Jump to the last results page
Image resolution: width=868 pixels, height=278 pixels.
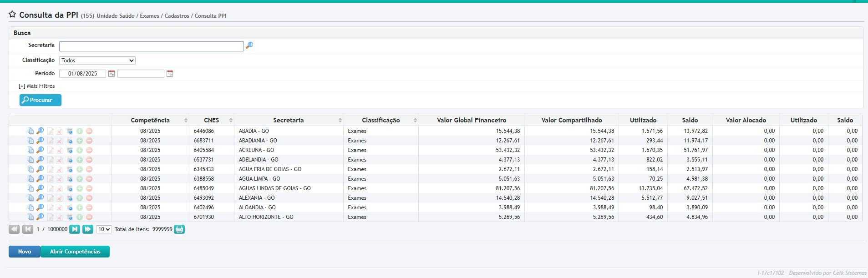tap(88, 229)
